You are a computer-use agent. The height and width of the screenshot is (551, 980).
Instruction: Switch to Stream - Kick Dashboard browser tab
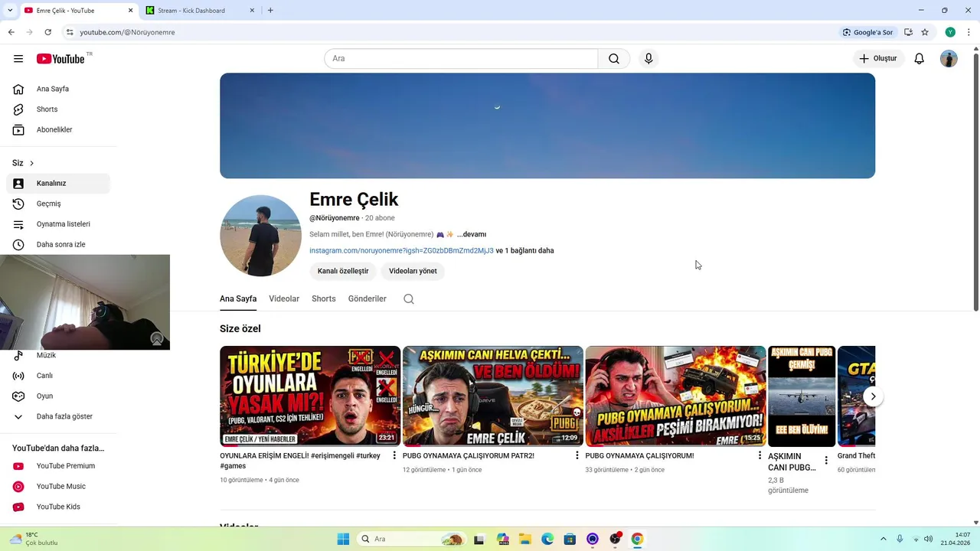tap(199, 10)
